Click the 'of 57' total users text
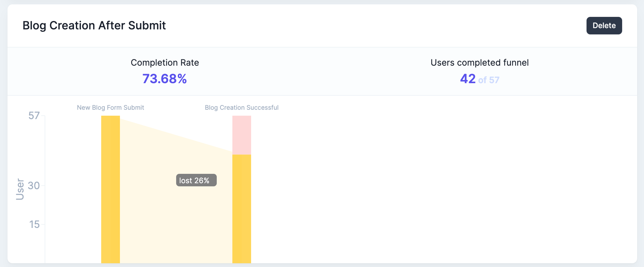This screenshot has width=644, height=267. [x=489, y=80]
